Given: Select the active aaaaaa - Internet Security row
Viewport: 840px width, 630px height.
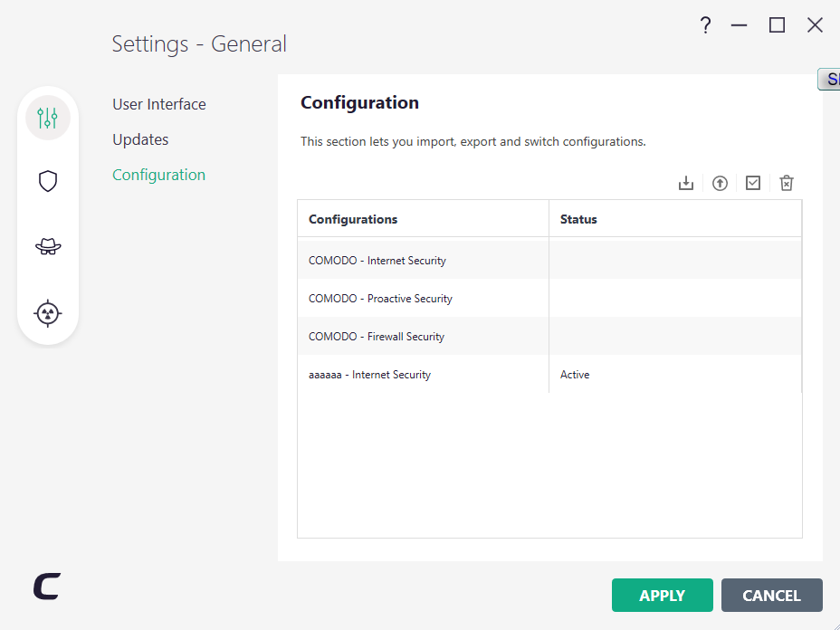Looking at the screenshot, I should click(369, 375).
